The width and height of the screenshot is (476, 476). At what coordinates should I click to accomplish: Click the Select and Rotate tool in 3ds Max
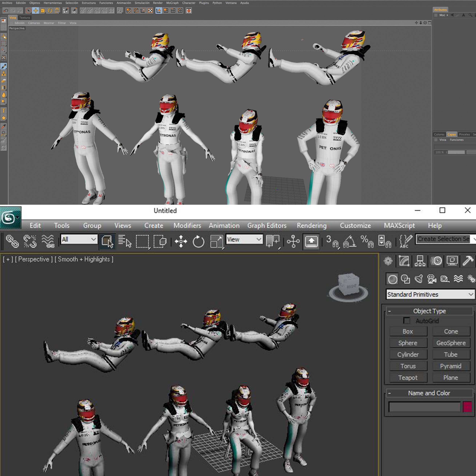198,241
